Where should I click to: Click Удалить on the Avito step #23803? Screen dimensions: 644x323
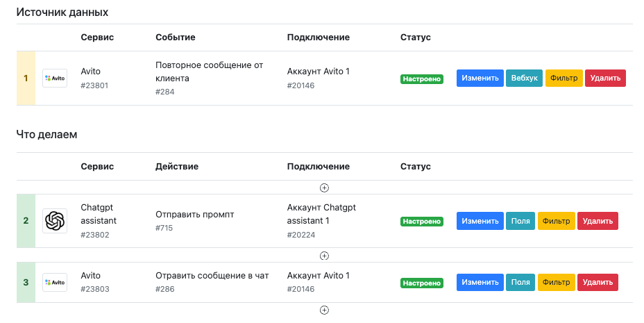tap(598, 282)
